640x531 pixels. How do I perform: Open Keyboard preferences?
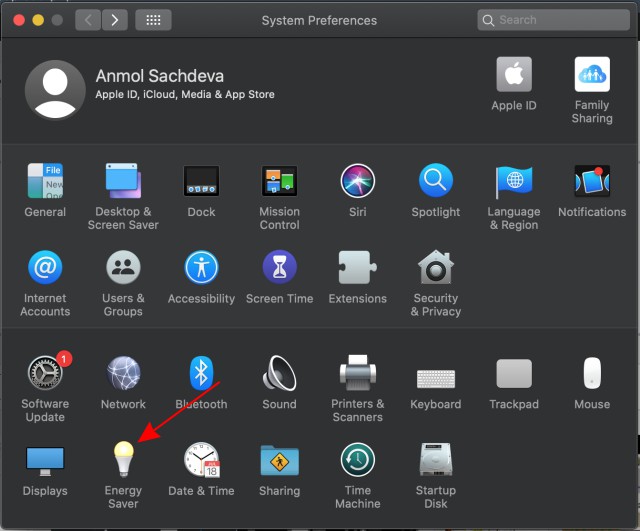(436, 379)
